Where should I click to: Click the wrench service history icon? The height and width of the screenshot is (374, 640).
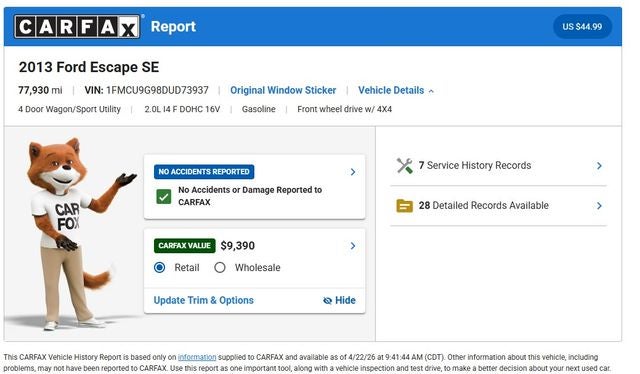click(404, 165)
